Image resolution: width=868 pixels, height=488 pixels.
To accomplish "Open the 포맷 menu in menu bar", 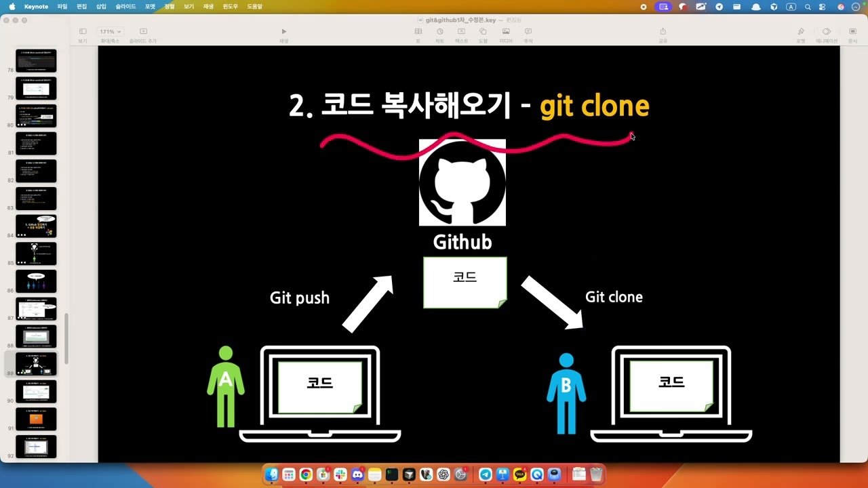I will [150, 6].
